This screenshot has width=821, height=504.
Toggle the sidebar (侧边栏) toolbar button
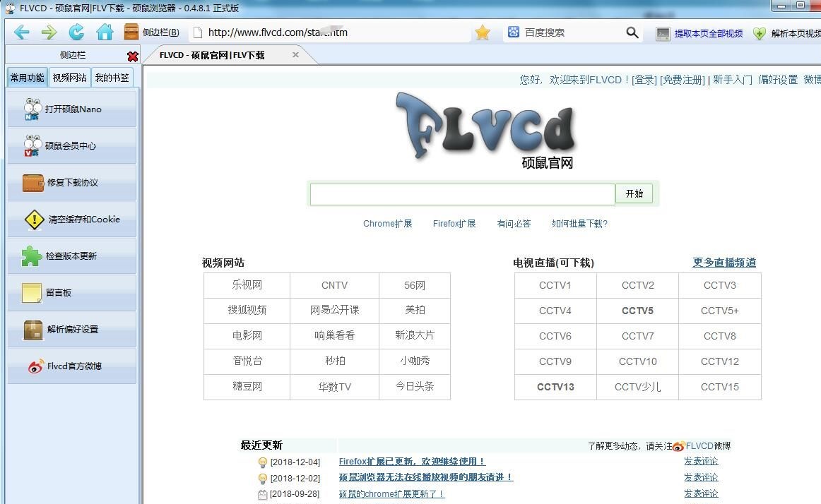coord(152,32)
